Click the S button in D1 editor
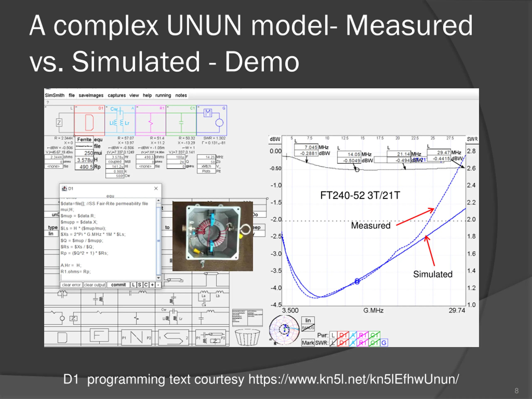The height and width of the screenshot is (399, 532). point(139,285)
